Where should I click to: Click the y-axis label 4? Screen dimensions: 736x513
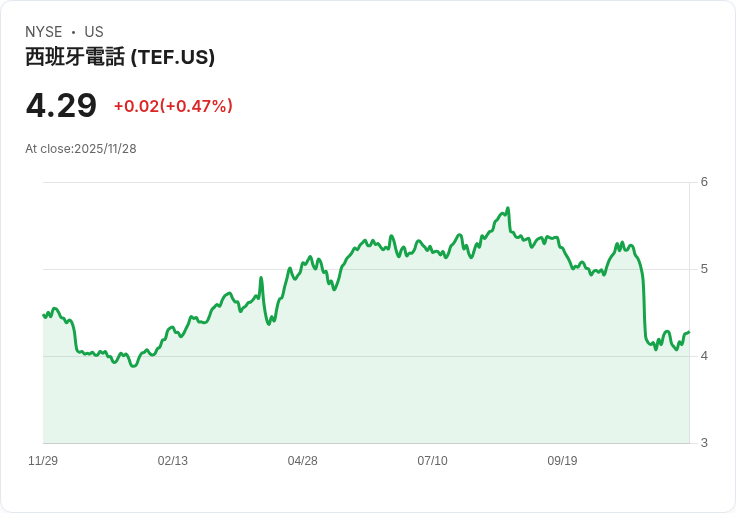(704, 356)
